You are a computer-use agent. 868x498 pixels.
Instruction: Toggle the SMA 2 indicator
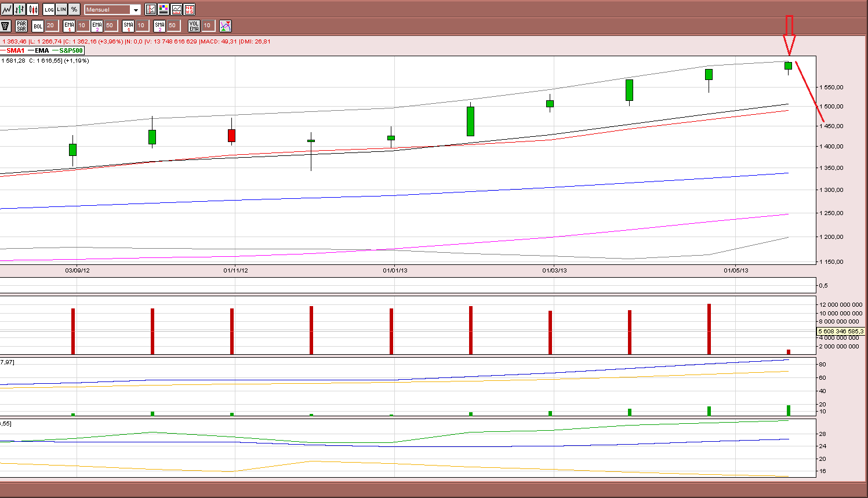point(159,26)
